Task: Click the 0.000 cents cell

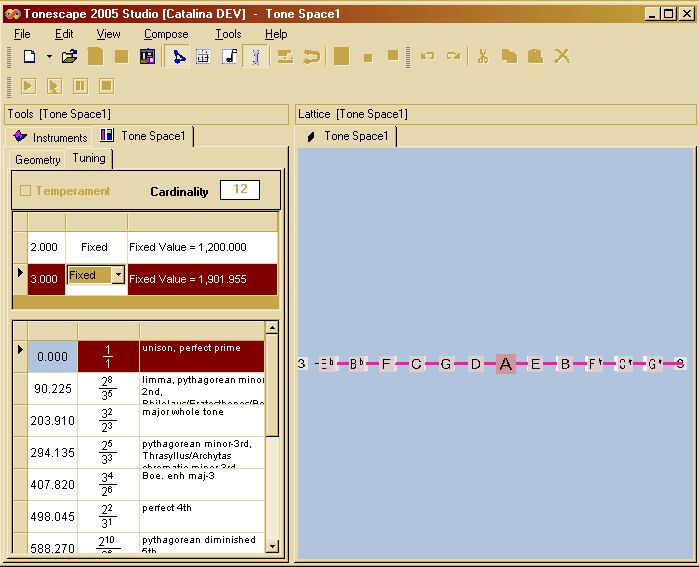Action: pyautogui.click(x=53, y=357)
